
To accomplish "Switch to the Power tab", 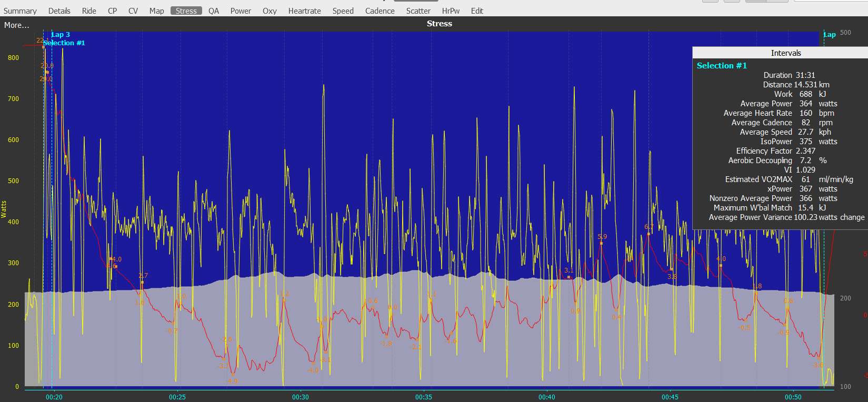I will 241,11.
